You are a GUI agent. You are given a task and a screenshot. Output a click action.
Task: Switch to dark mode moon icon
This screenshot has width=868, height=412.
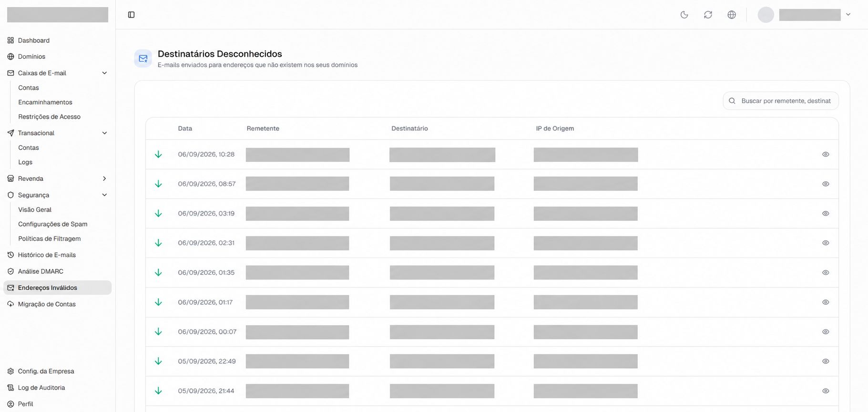click(684, 15)
